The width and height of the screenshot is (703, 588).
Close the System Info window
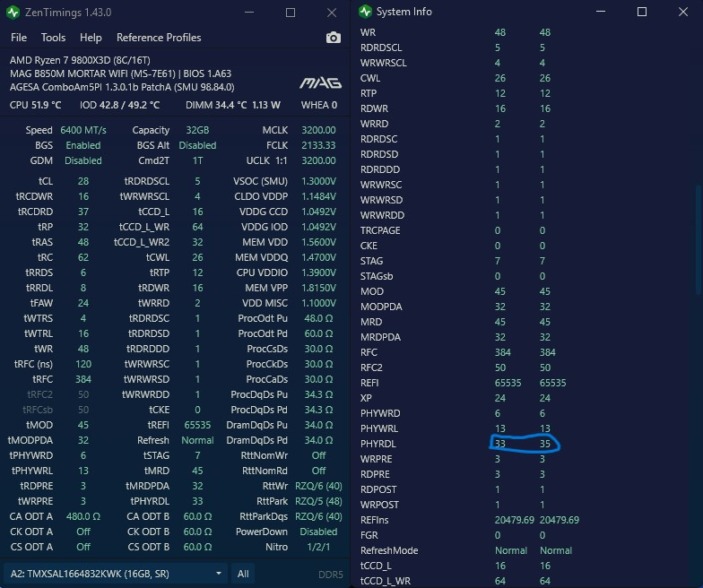pyautogui.click(x=683, y=12)
